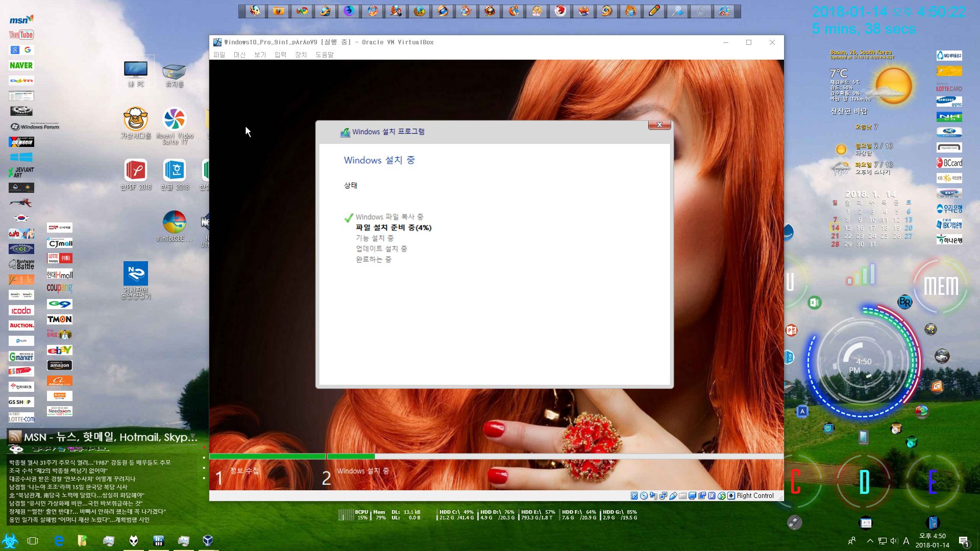Click the pencil icon in top dock

(654, 11)
